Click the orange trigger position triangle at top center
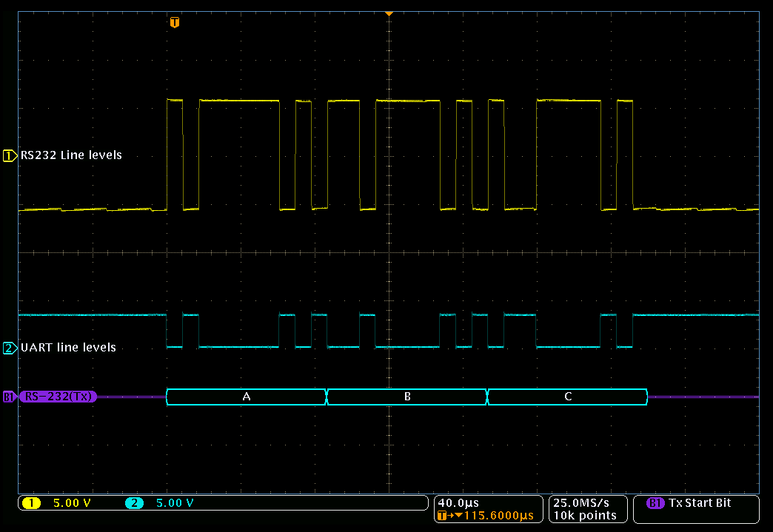The width and height of the screenshot is (773, 532). click(389, 13)
